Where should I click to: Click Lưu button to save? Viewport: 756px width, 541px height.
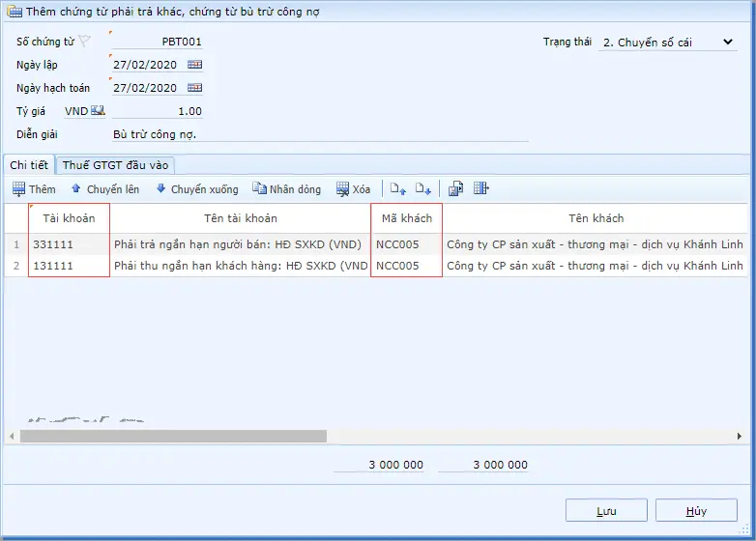pyautogui.click(x=606, y=510)
